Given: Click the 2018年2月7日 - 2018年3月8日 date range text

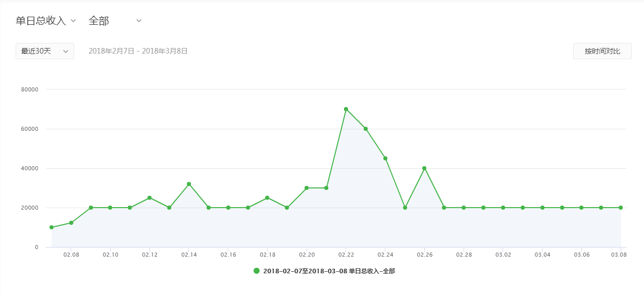Looking at the screenshot, I should [x=138, y=51].
